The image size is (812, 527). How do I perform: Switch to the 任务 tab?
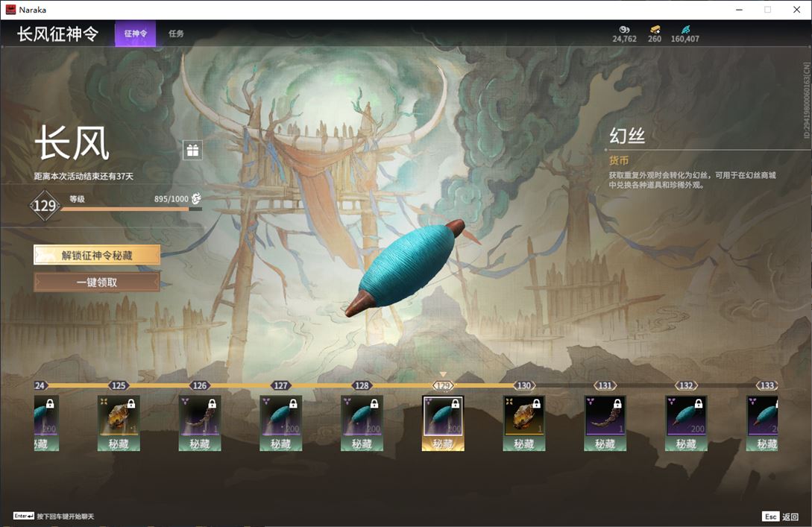point(176,34)
